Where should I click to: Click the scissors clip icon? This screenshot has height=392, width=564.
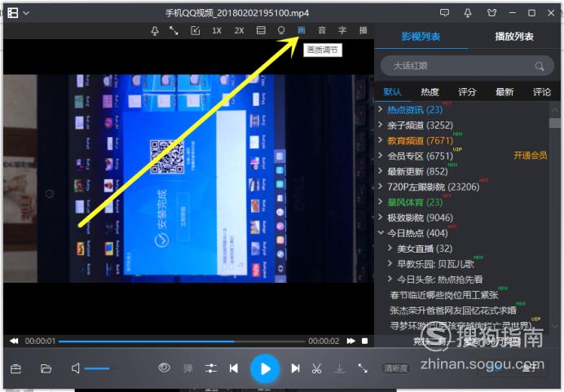[316, 368]
